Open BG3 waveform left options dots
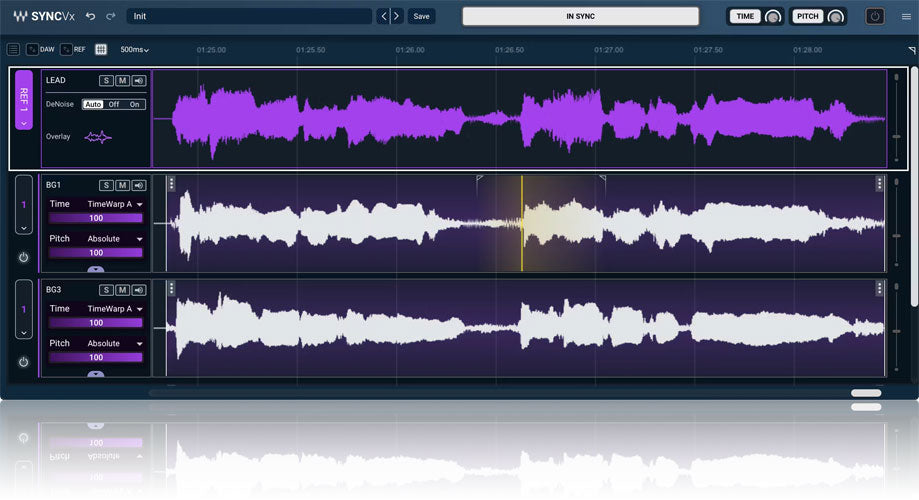Viewport: 919px width, 500px height. (x=171, y=288)
